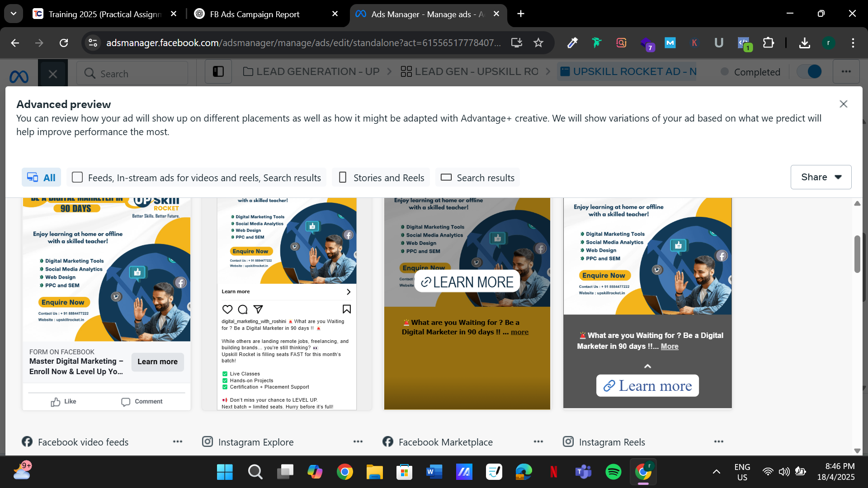Open Windows Start menu
The height and width of the screenshot is (488, 868).
[x=225, y=472]
